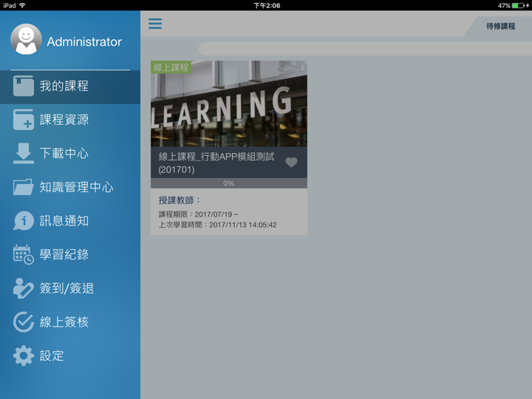
Task: Tap the 課程資源 folder-plus icon
Action: click(x=24, y=120)
